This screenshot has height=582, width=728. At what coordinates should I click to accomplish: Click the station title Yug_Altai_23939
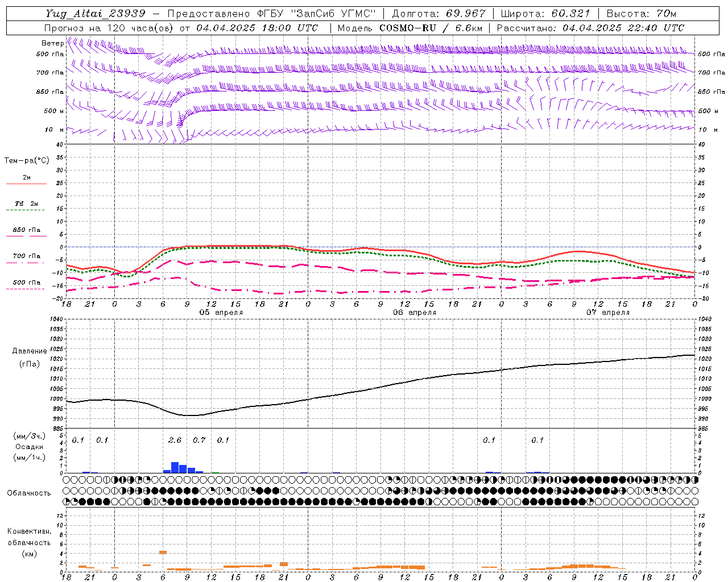click(95, 13)
